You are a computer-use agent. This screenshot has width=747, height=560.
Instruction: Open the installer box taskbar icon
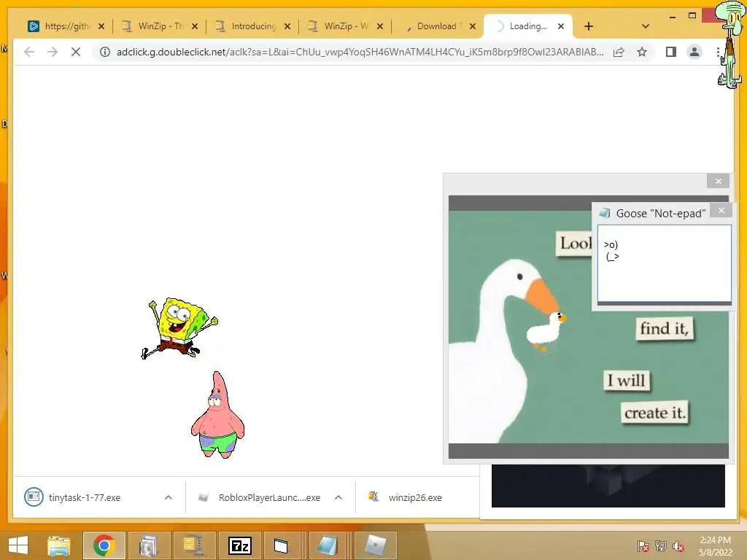pyautogui.click(x=148, y=545)
